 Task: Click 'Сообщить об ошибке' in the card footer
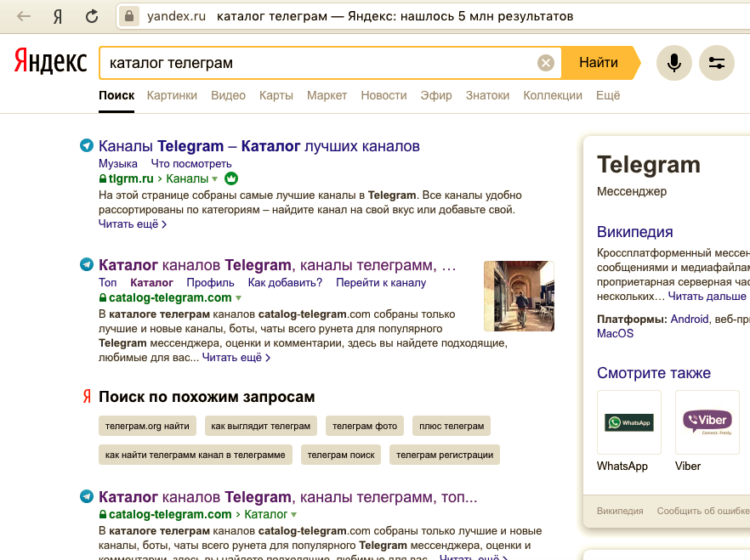(703, 511)
